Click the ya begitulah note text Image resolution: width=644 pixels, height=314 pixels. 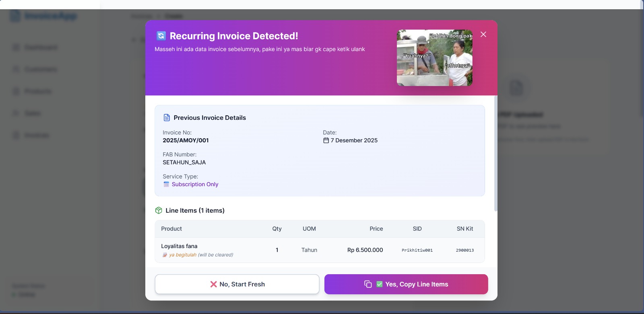[x=183, y=255]
